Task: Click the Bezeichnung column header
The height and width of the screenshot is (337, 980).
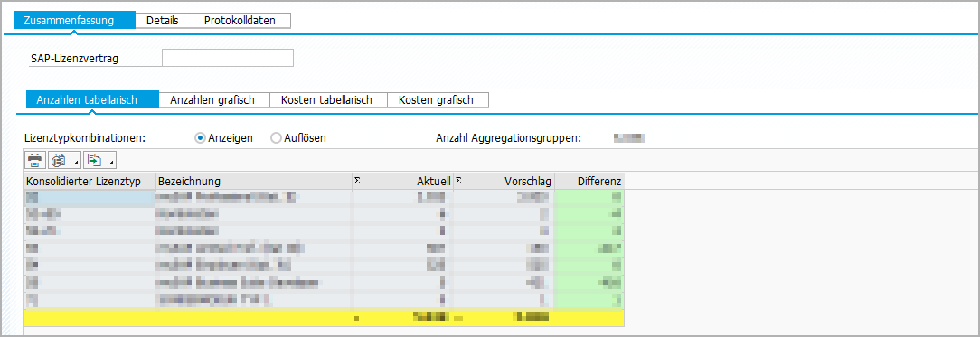Action: (x=254, y=181)
